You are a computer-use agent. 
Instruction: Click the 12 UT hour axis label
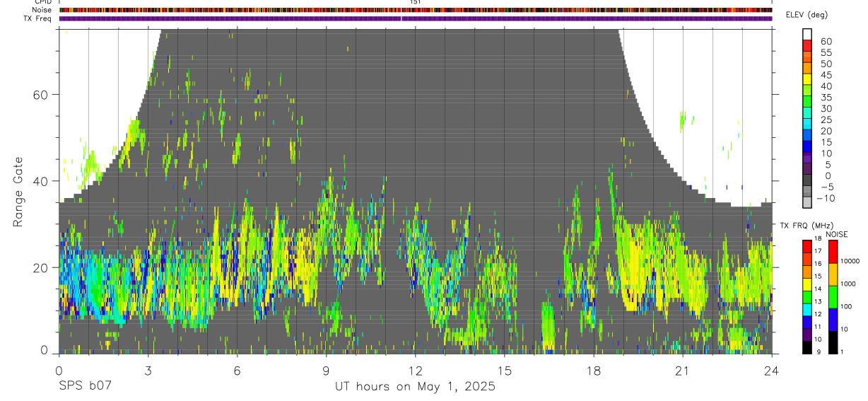(x=416, y=371)
